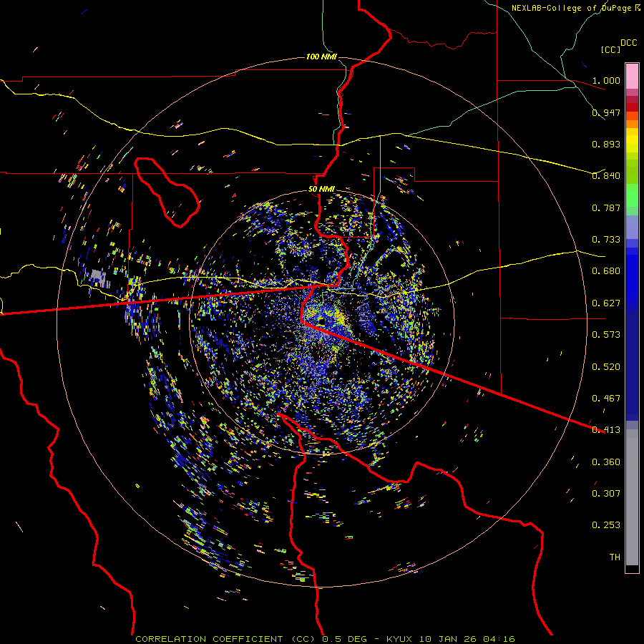Pick the pink swatch atop color scale
The width and height of the screenshot is (644, 644).
tap(632, 76)
